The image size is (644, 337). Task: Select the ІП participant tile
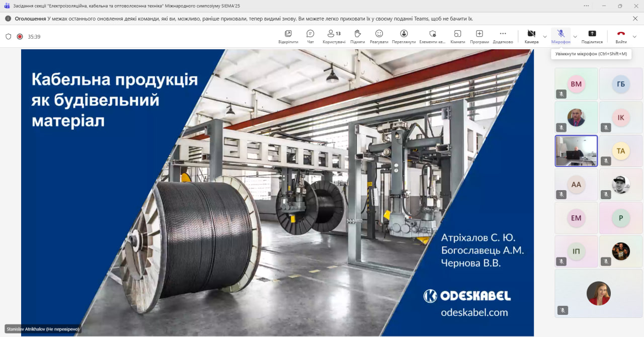pos(576,251)
